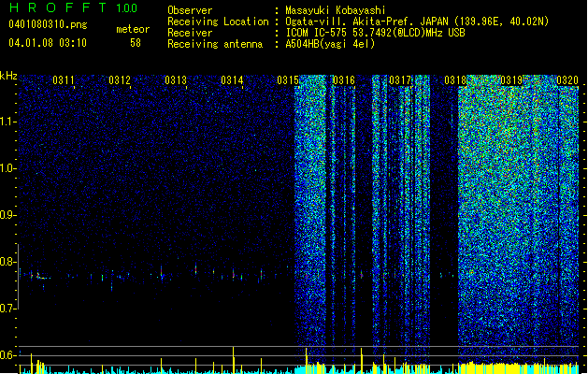The width and height of the screenshot is (588, 374).
Task: Click the 0.8 frequency axis label
Action: point(7,262)
